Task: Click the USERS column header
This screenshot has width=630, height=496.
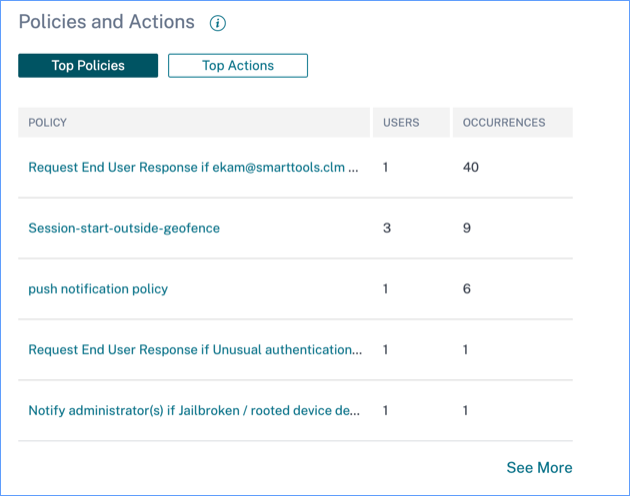Action: coord(401,123)
